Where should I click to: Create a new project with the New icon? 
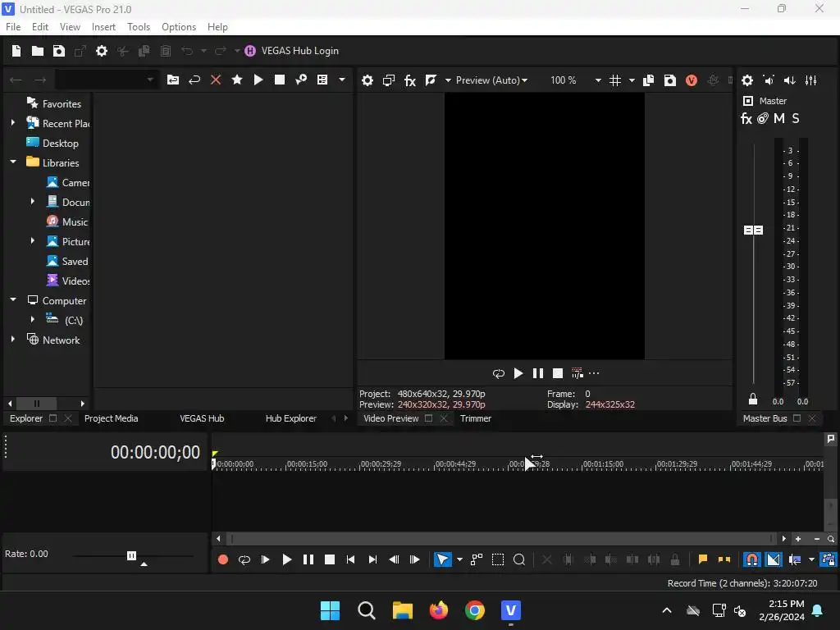(16, 51)
